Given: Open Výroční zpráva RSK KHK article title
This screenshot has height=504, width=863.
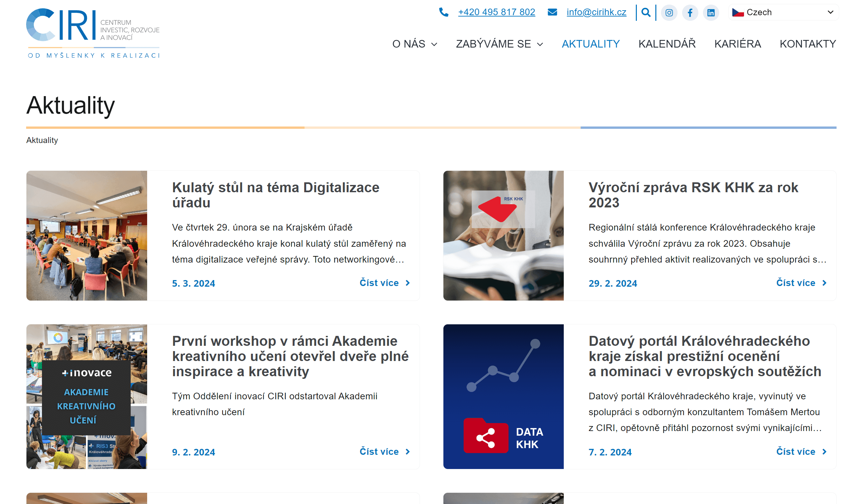Looking at the screenshot, I should (x=693, y=195).
